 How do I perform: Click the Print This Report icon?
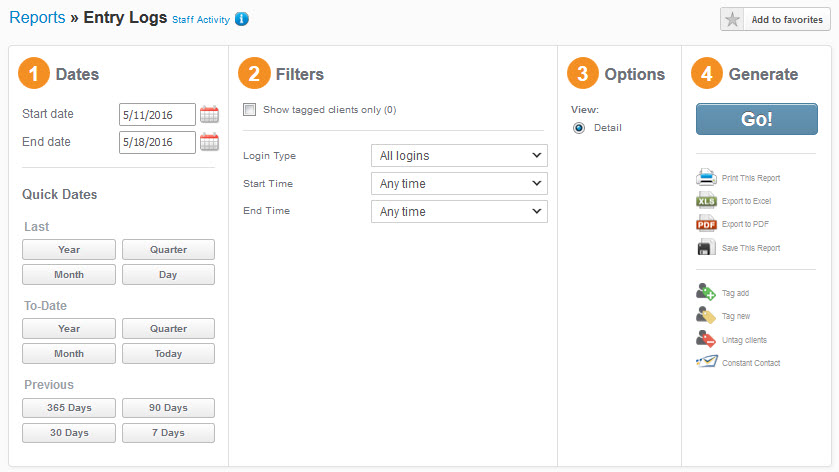tap(707, 178)
